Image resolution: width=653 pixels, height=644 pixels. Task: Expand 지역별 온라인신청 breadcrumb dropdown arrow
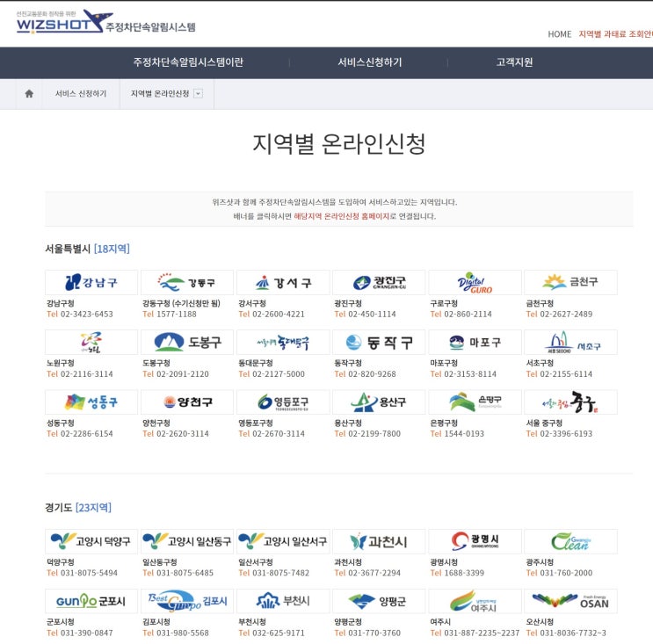point(199,94)
